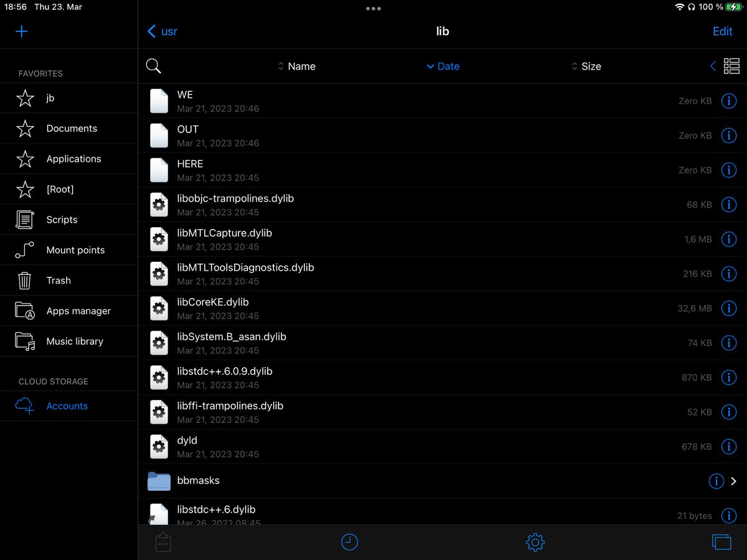Show info for file WE

pos(729,101)
